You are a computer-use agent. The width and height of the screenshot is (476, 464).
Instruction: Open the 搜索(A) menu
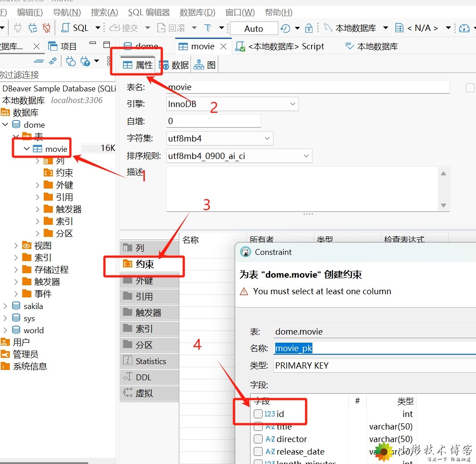pos(104,13)
